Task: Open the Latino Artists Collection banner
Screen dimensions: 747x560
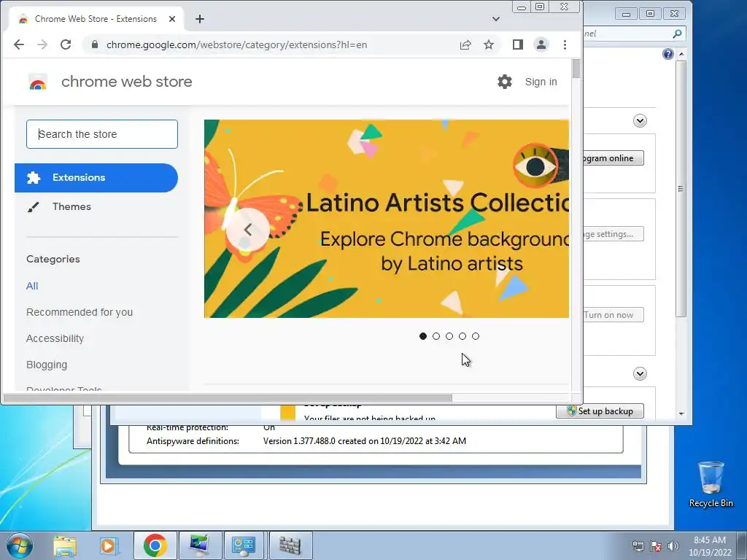Action: pos(387,219)
